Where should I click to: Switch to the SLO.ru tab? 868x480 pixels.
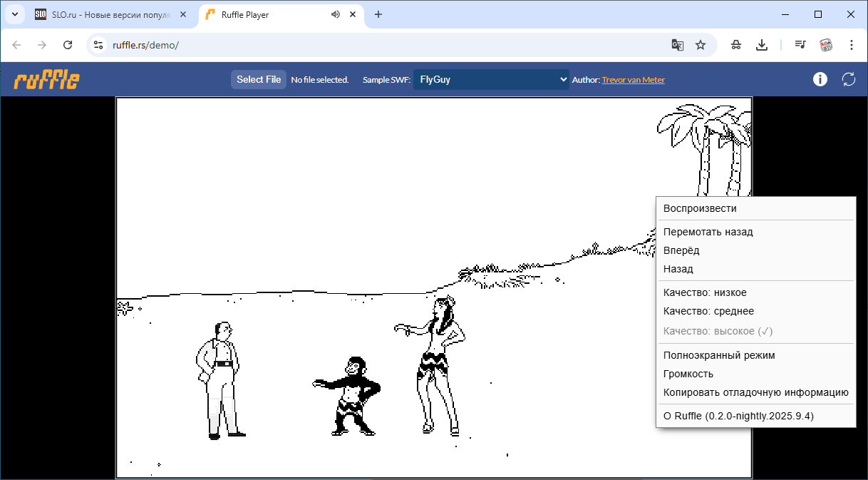pos(112,14)
